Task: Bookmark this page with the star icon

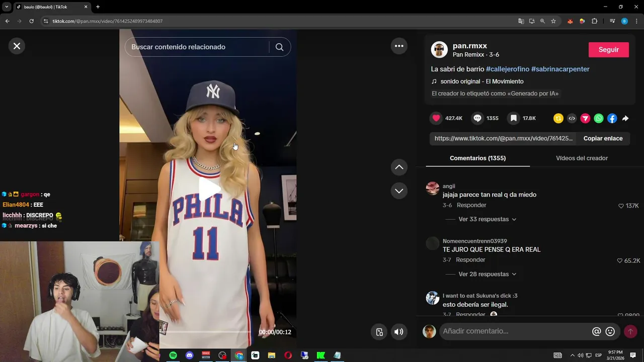Action: [x=553, y=21]
